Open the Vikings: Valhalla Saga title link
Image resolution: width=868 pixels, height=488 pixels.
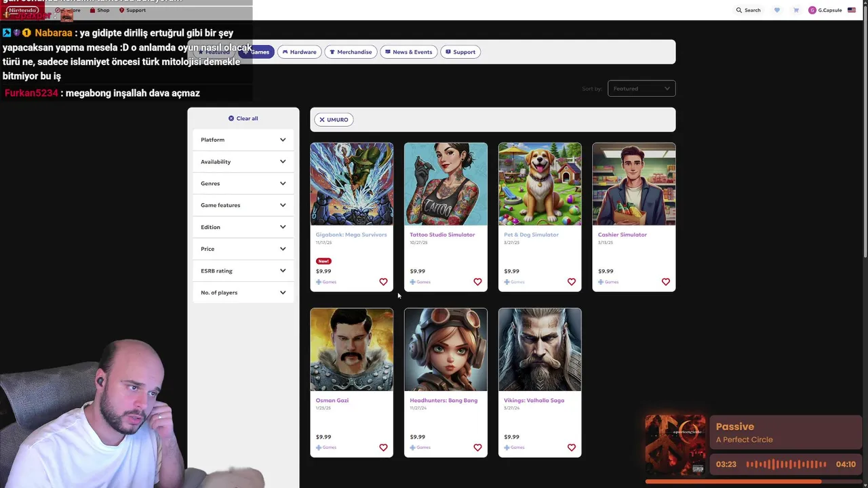point(534,401)
